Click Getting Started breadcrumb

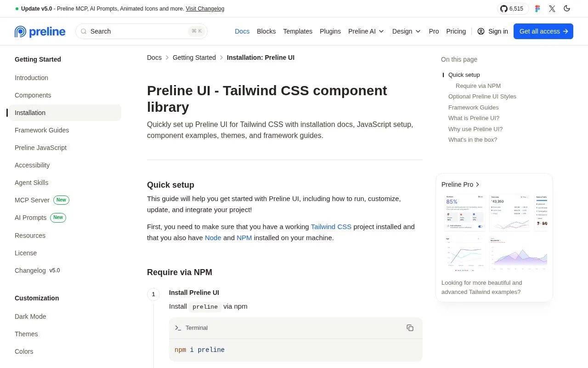(x=194, y=57)
